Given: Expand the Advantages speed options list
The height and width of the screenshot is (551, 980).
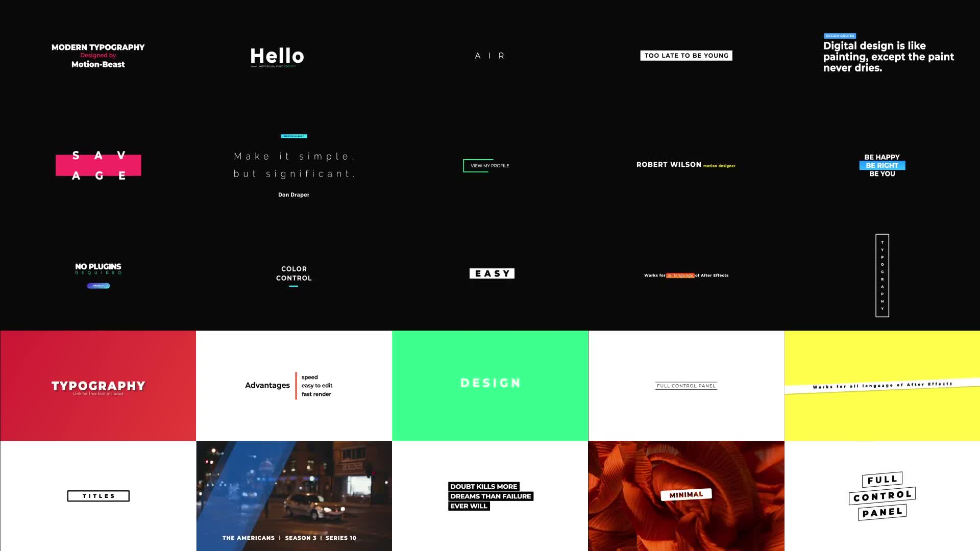Looking at the screenshot, I should (309, 378).
